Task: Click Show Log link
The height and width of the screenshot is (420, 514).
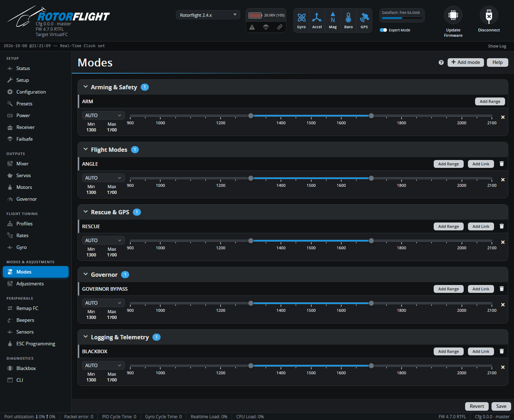Action: click(497, 46)
